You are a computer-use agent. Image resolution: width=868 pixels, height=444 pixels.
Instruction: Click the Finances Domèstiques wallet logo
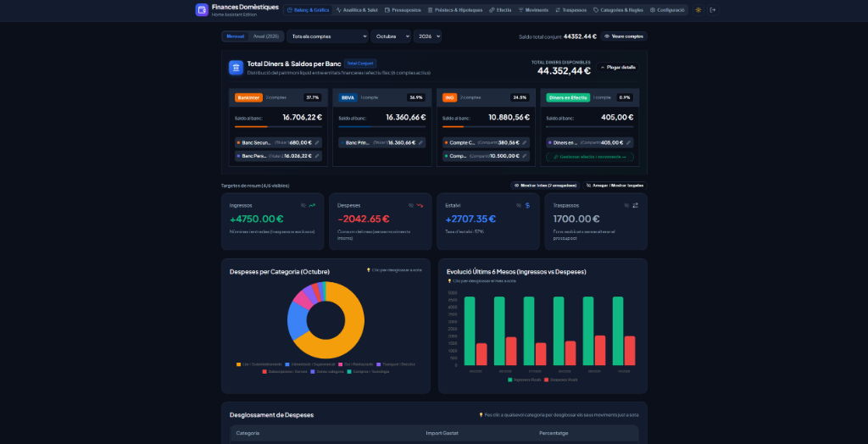coord(202,10)
